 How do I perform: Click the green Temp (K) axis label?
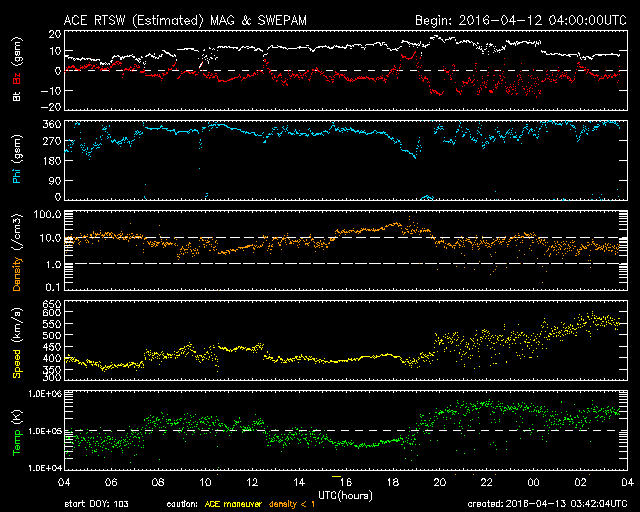pos(15,428)
